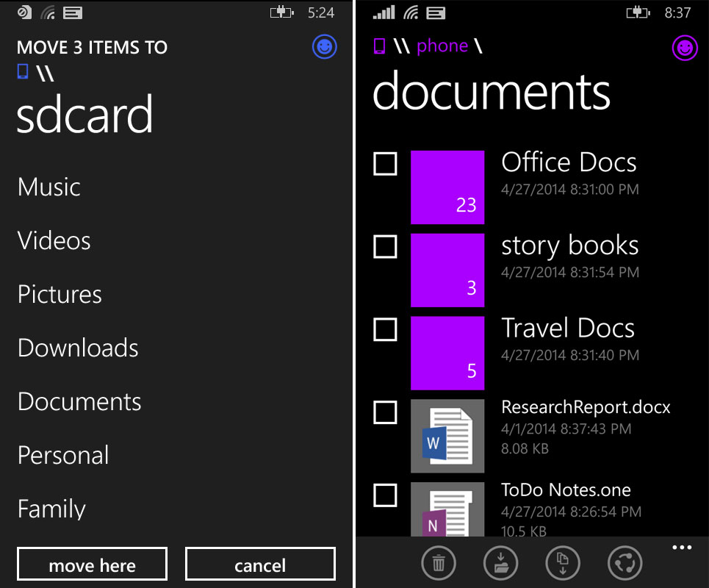Tap the purple smiley feedback icon
The height and width of the screenshot is (588, 709).
point(685,48)
